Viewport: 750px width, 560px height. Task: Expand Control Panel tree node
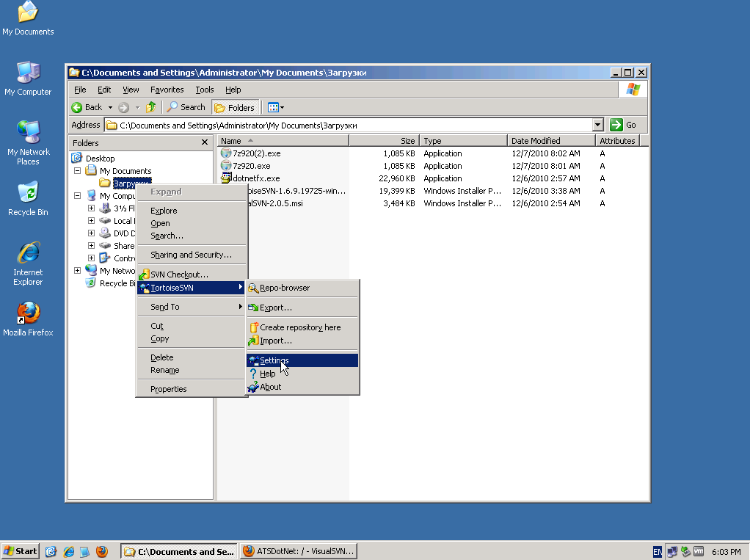point(91,258)
